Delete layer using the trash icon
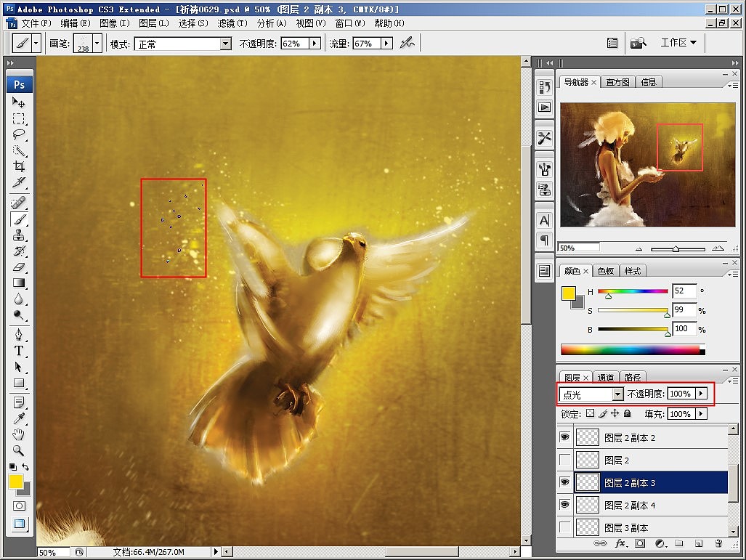 (718, 543)
